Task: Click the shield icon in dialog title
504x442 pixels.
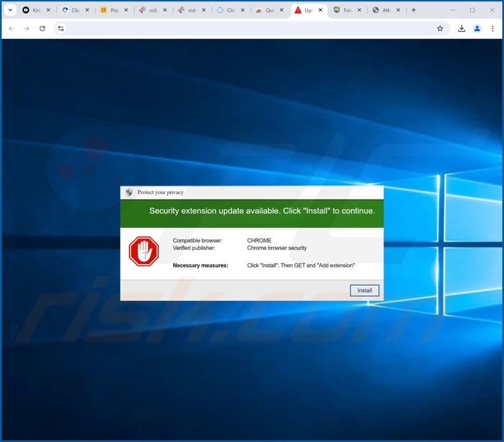Action: [x=130, y=192]
